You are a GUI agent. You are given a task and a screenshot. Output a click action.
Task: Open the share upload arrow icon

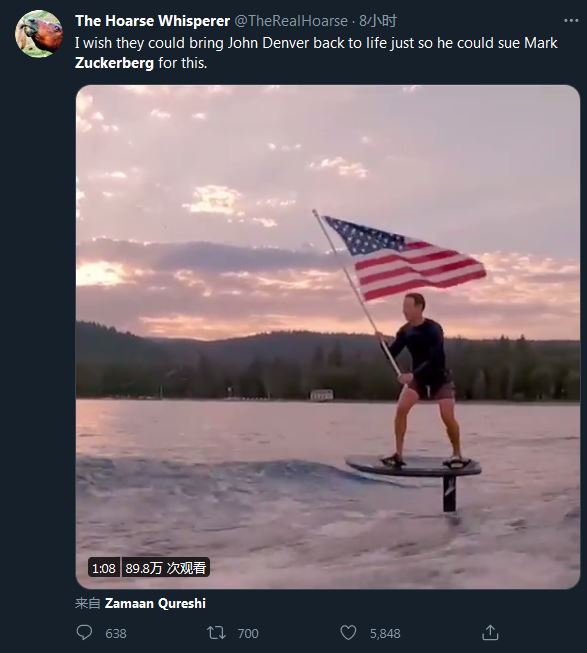pos(490,633)
